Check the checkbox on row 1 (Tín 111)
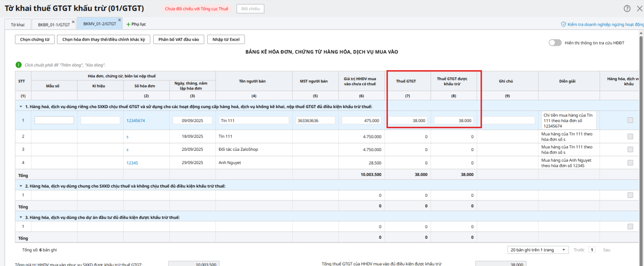 click(x=630, y=120)
